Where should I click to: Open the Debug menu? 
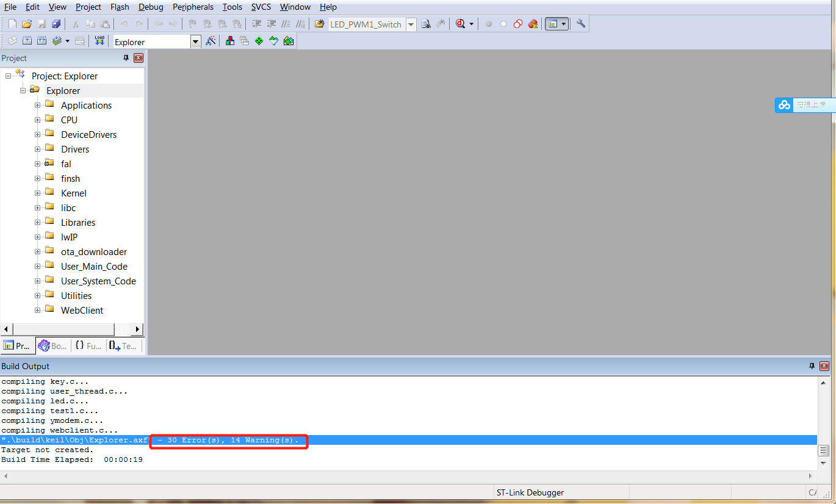[x=151, y=7]
